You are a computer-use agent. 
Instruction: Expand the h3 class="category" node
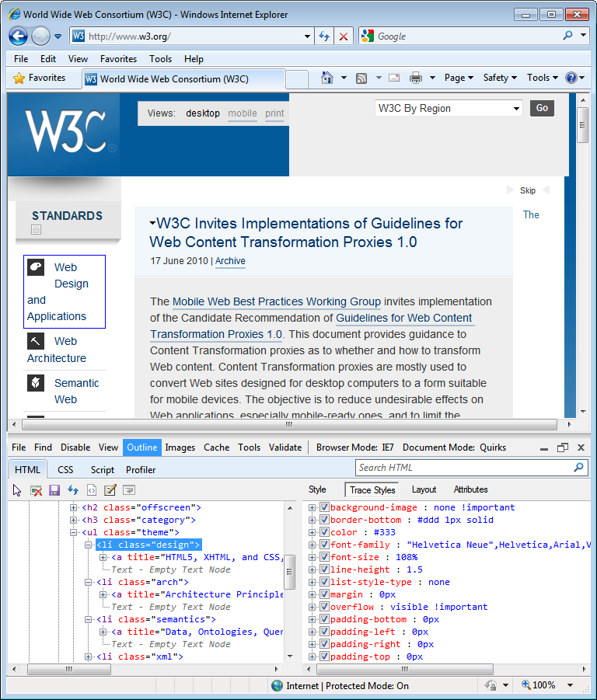(x=73, y=520)
